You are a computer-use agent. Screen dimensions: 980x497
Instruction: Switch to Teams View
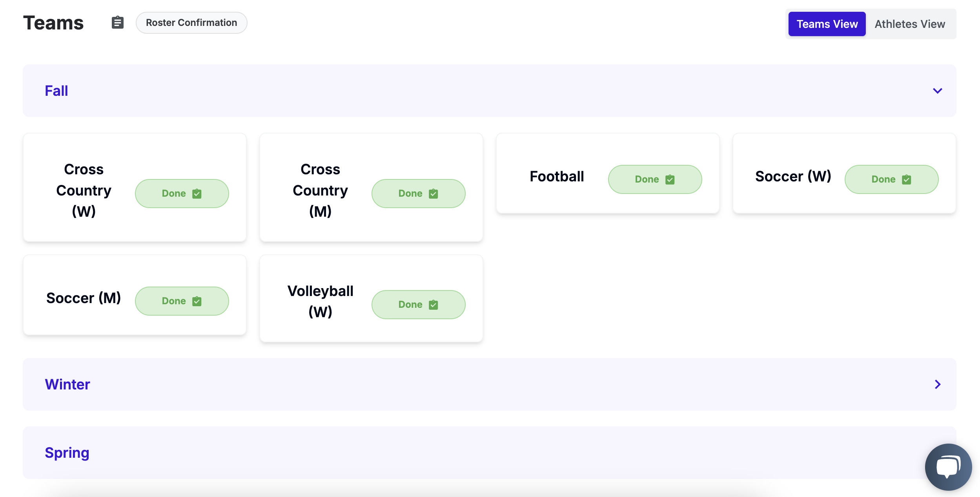pyautogui.click(x=827, y=24)
